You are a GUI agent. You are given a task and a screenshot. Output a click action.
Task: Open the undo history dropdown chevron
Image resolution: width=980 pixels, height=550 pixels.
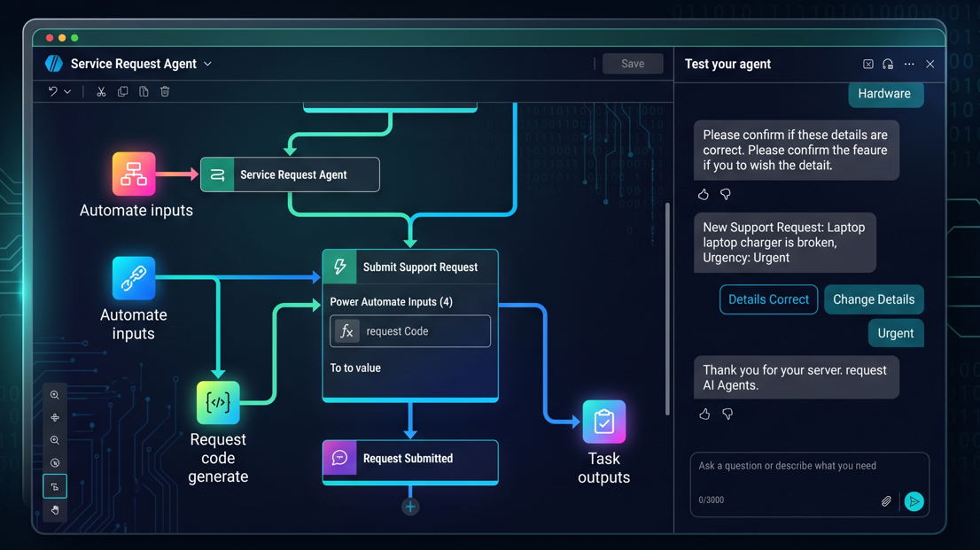[x=67, y=92]
